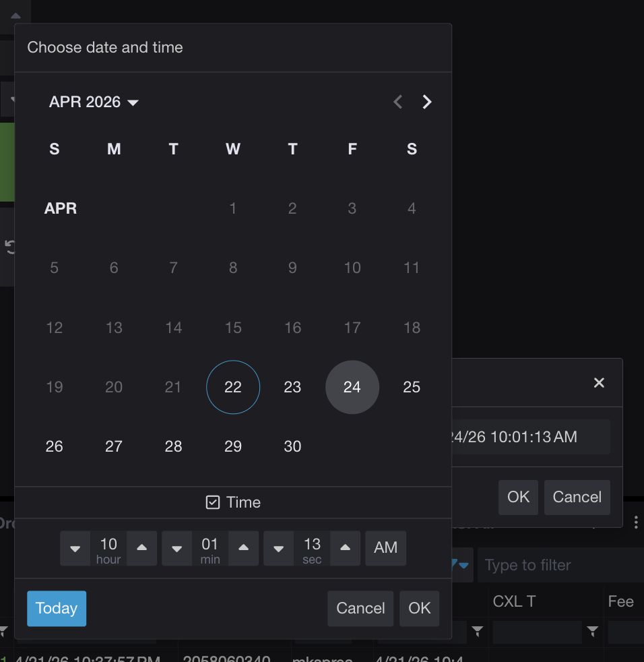This screenshot has height=662, width=644.
Task: Click the next month chevron arrow
Action: click(427, 102)
